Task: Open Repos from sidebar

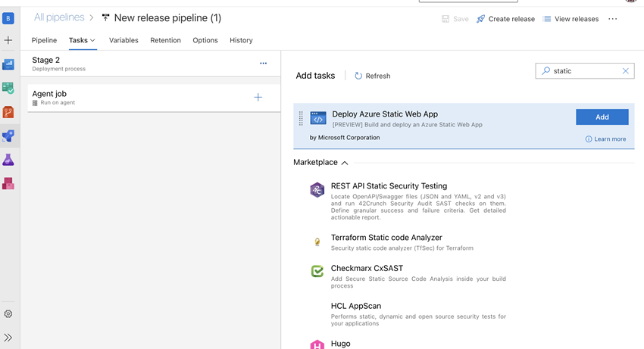Action: pos(8,112)
